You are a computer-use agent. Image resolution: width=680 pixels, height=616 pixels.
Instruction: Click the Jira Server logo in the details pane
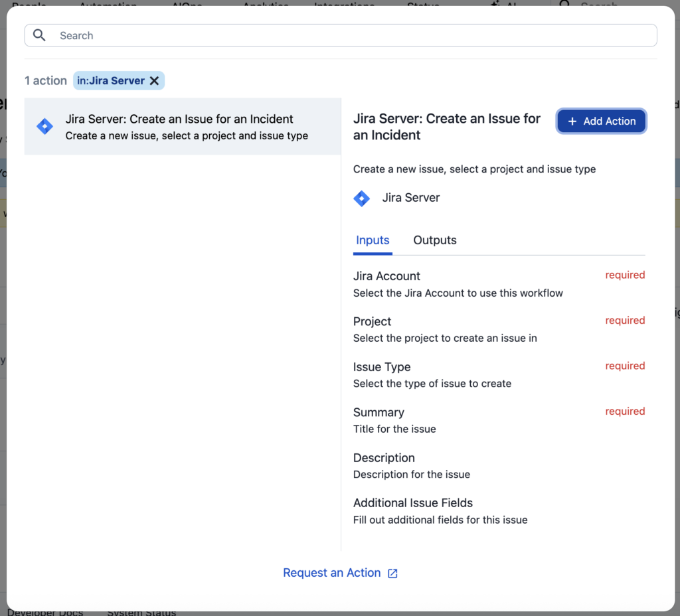pyautogui.click(x=362, y=198)
